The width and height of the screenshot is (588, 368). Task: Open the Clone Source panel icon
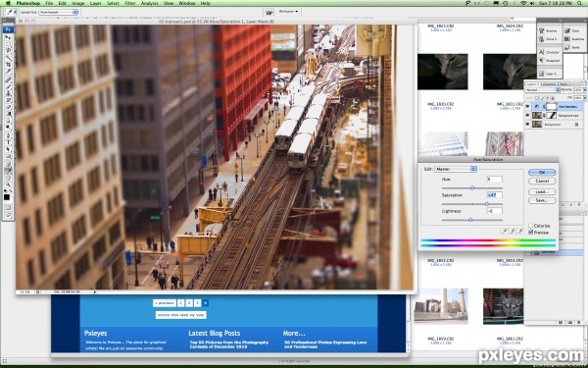pyautogui.click(x=541, y=39)
